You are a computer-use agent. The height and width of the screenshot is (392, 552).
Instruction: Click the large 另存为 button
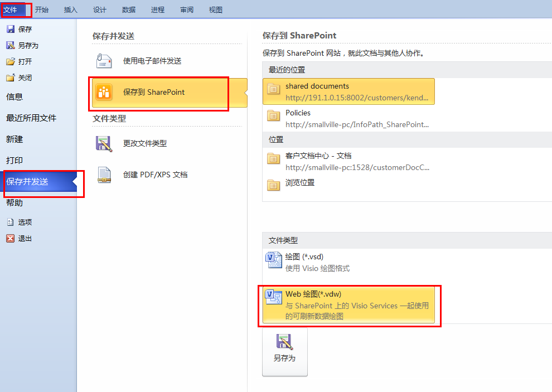pyautogui.click(x=284, y=352)
